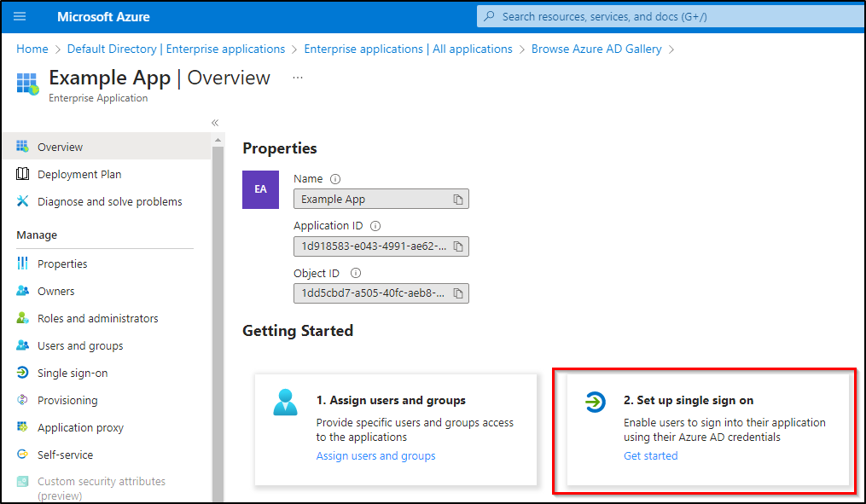Click the EA application logo tile
The height and width of the screenshot is (504, 866).
pyautogui.click(x=261, y=189)
